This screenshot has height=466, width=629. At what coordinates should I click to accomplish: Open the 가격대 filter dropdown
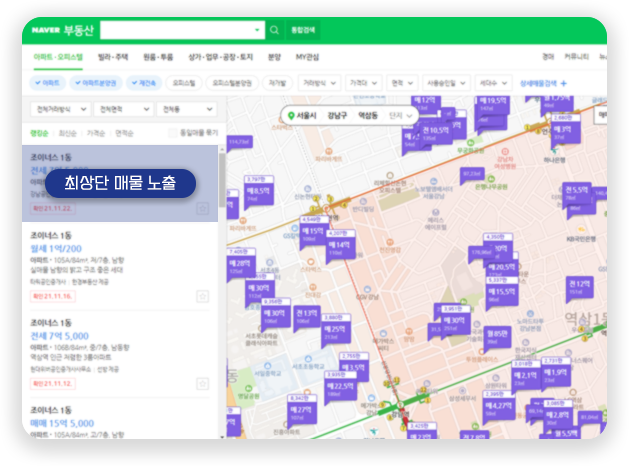click(363, 83)
